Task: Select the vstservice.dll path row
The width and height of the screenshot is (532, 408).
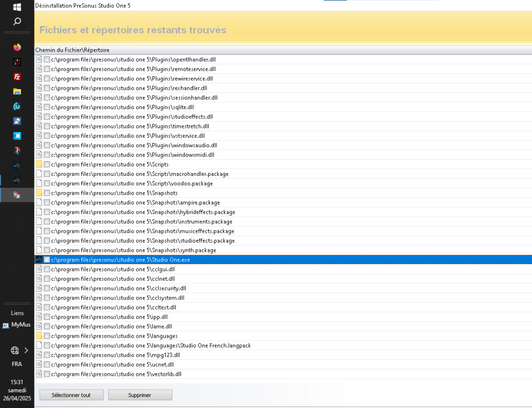Action: coord(283,136)
